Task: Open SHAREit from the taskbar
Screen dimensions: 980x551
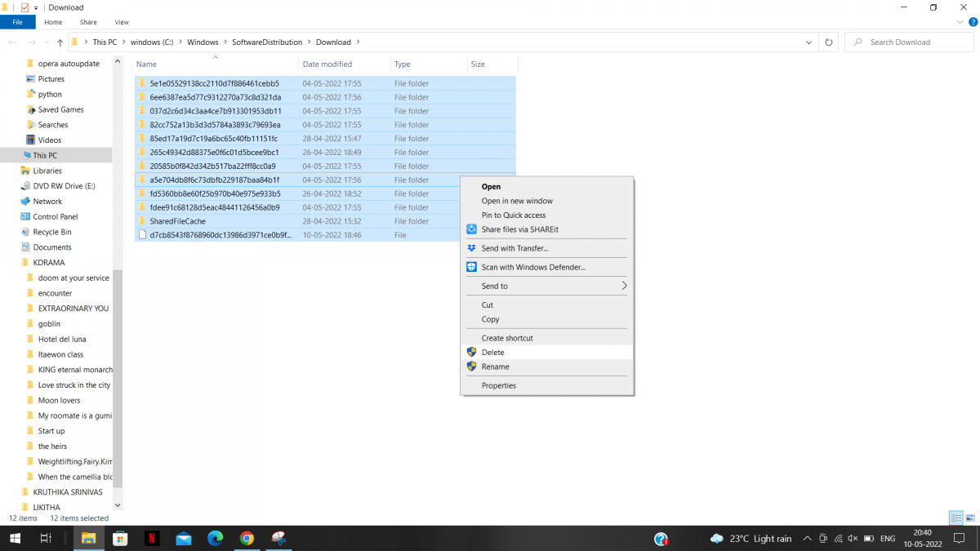Action: 278,539
